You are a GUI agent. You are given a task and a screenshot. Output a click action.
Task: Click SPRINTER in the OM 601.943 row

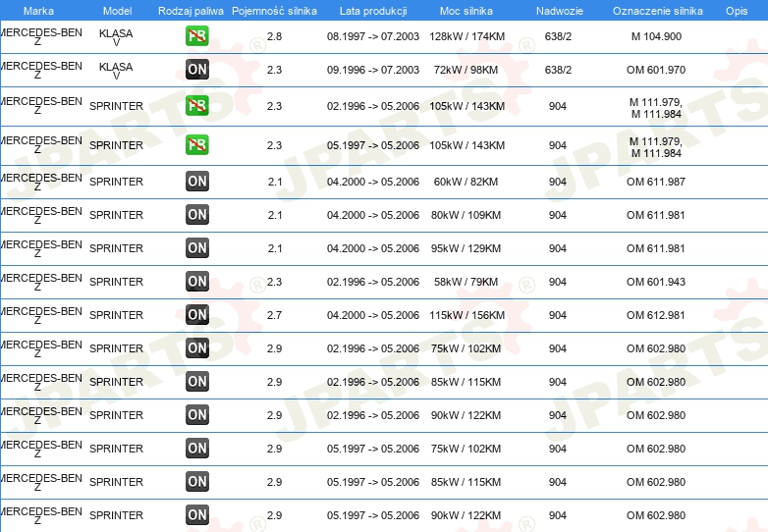click(x=116, y=282)
